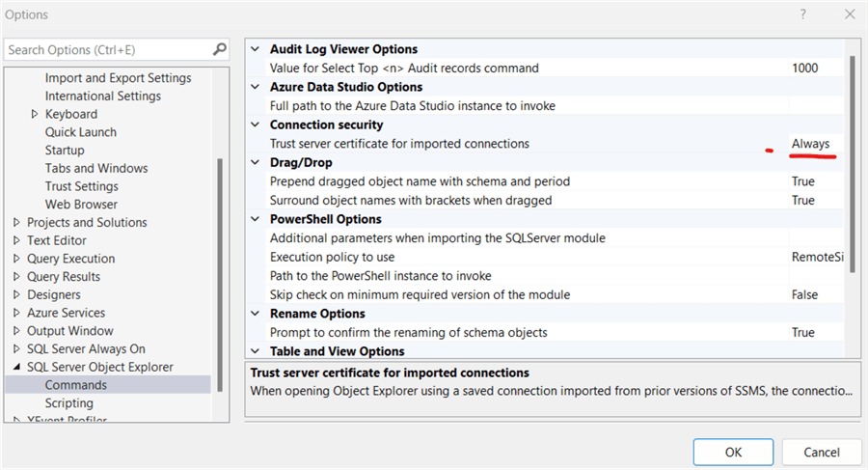The height and width of the screenshot is (470, 868).
Task: Type in the Search Options field
Action: (x=106, y=49)
